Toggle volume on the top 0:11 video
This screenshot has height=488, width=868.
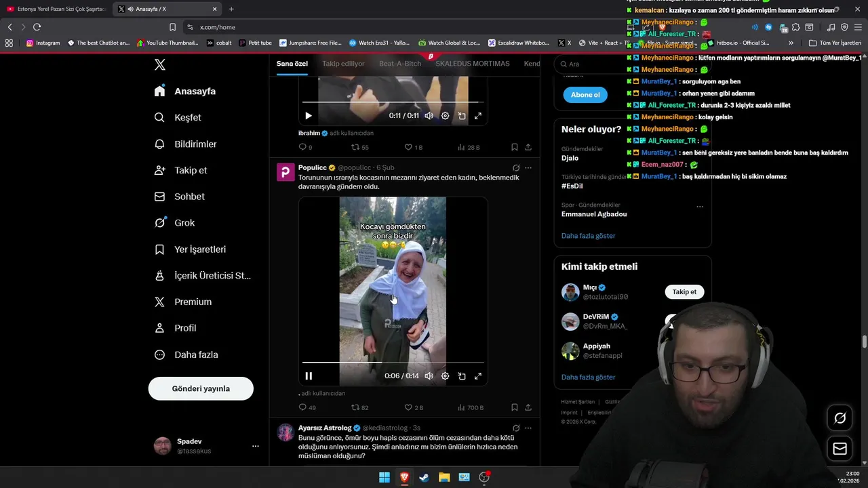pyautogui.click(x=429, y=116)
